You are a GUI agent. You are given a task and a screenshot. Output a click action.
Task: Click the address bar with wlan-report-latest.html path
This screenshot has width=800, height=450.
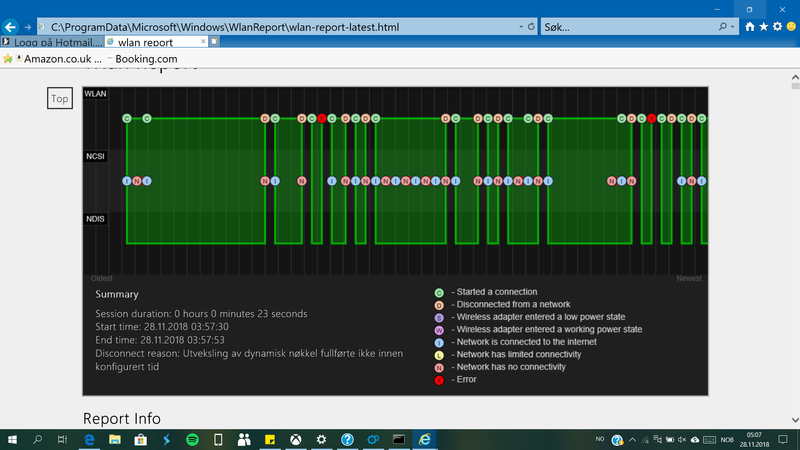tap(278, 27)
